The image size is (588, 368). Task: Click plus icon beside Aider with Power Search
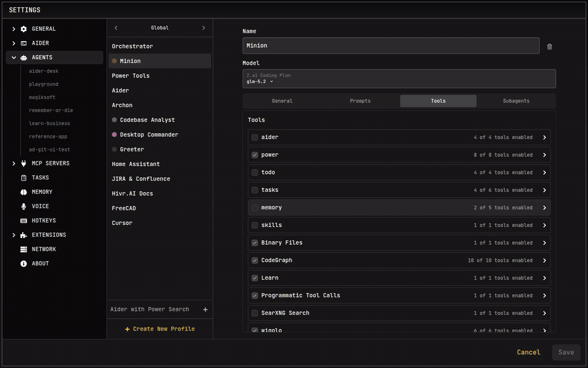coord(205,310)
